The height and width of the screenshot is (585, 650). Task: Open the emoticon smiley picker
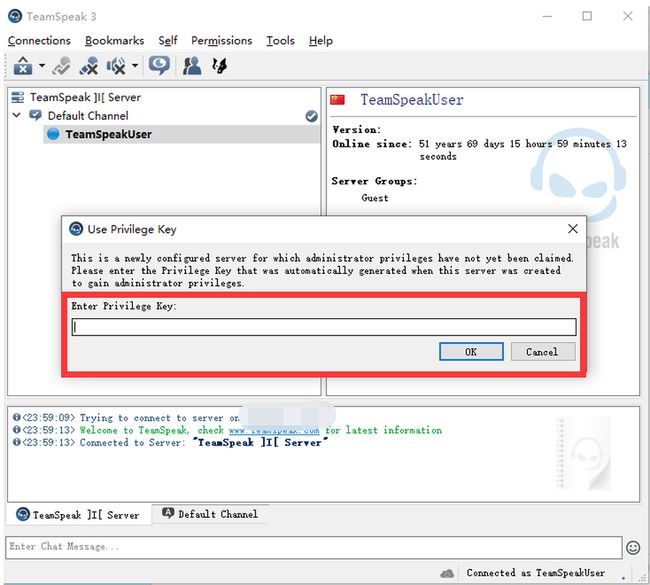click(x=633, y=547)
